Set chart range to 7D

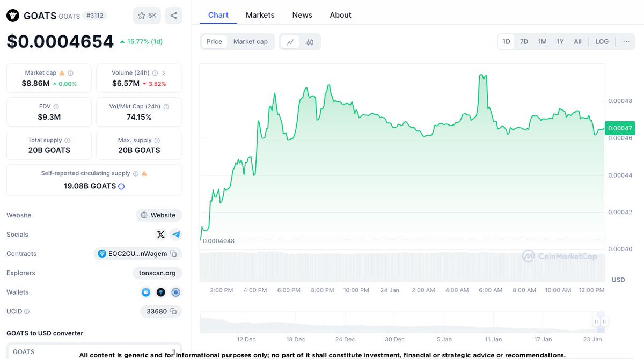coord(524,42)
